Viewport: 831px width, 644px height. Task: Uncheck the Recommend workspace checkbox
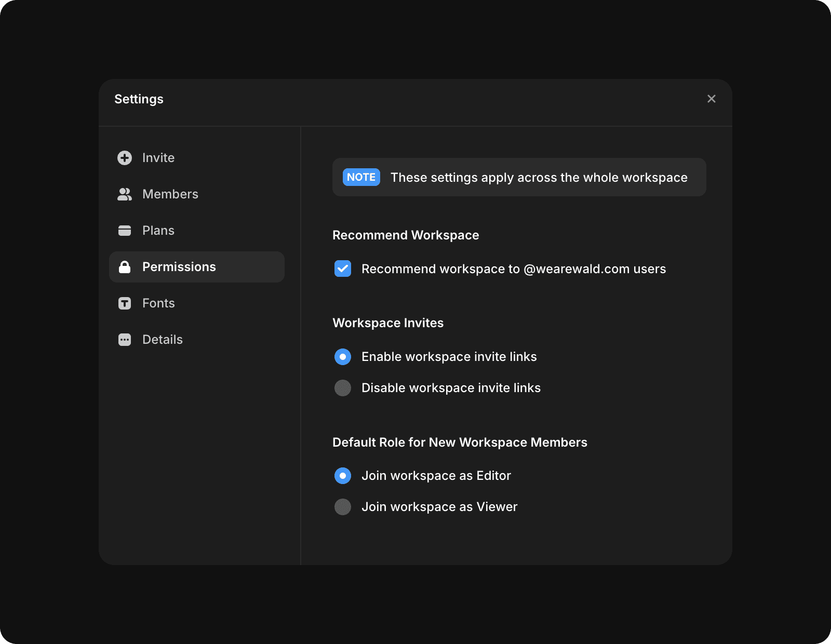point(343,269)
